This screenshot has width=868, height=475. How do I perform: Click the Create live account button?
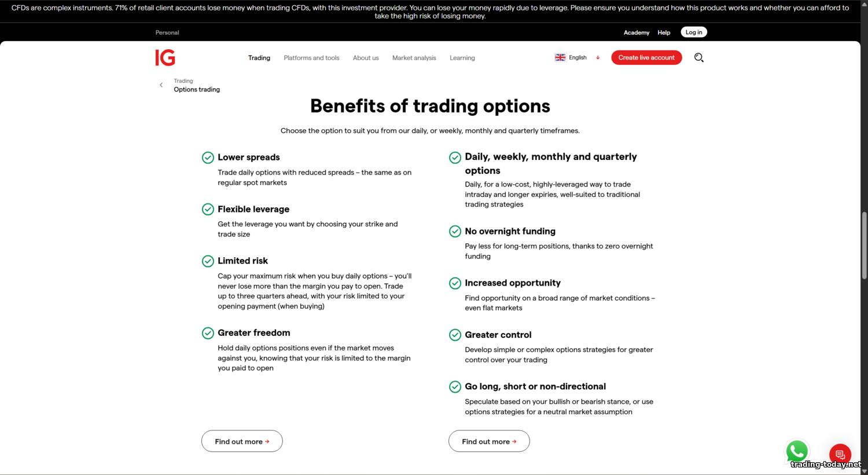pyautogui.click(x=646, y=57)
